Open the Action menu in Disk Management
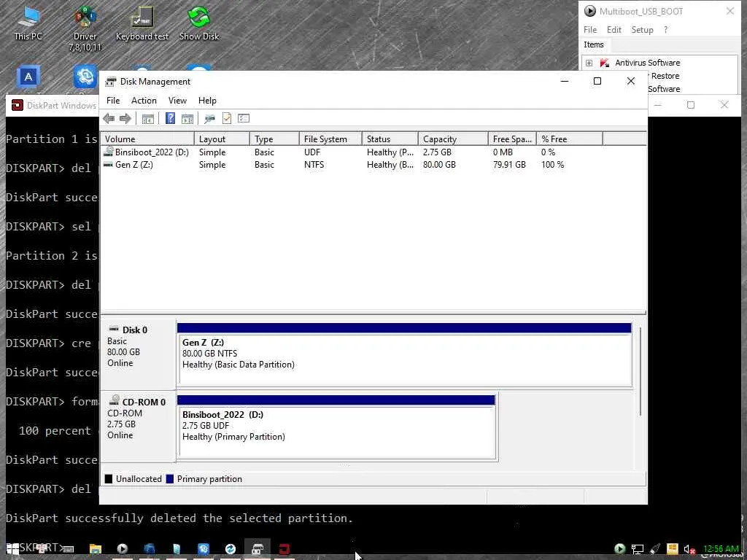The height and width of the screenshot is (560, 747). pyautogui.click(x=144, y=101)
